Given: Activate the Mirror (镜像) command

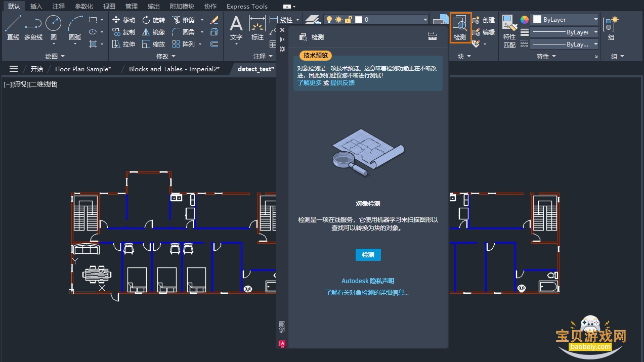Looking at the screenshot, I should pyautogui.click(x=153, y=32).
